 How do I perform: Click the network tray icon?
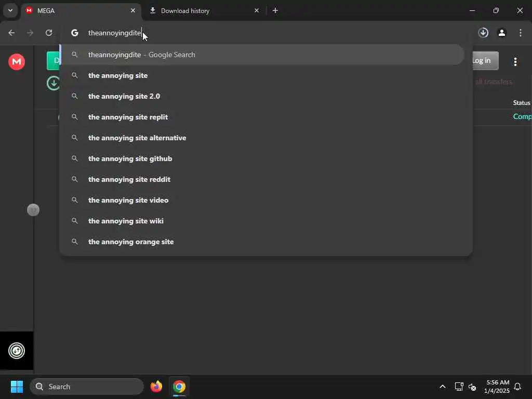coord(459,387)
